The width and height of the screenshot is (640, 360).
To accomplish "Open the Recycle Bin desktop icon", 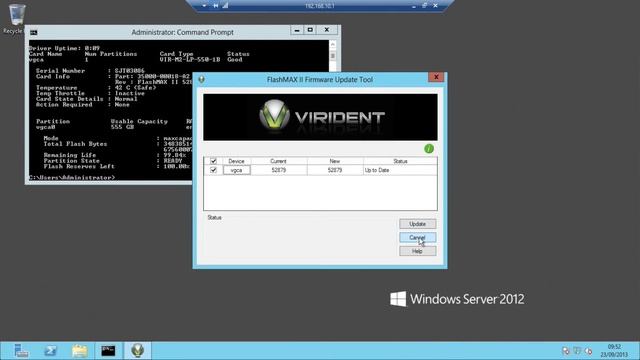I will (x=16, y=19).
